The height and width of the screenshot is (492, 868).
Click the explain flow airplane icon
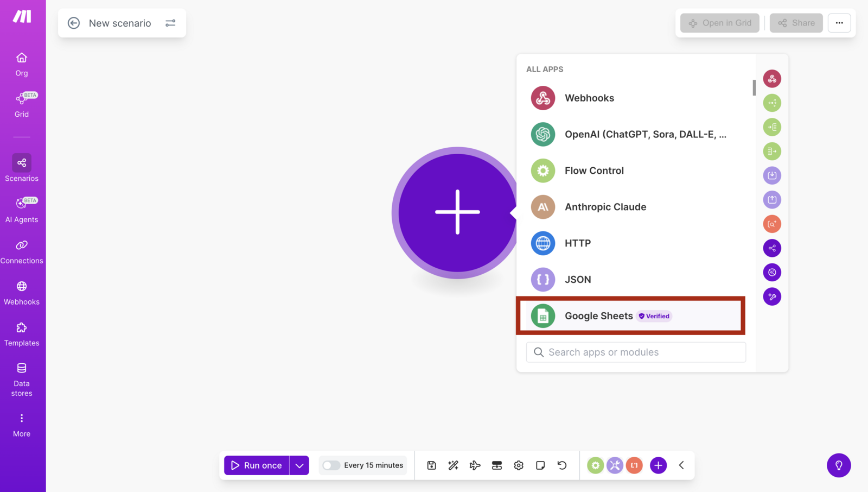pos(475,465)
